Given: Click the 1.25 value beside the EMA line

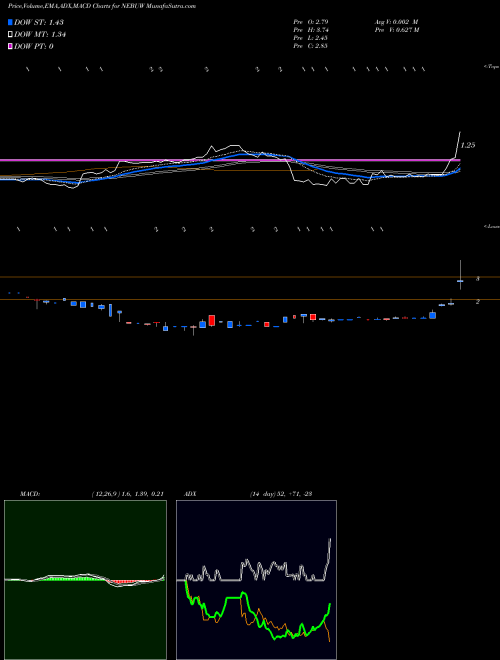Looking at the screenshot, I should point(468,145).
